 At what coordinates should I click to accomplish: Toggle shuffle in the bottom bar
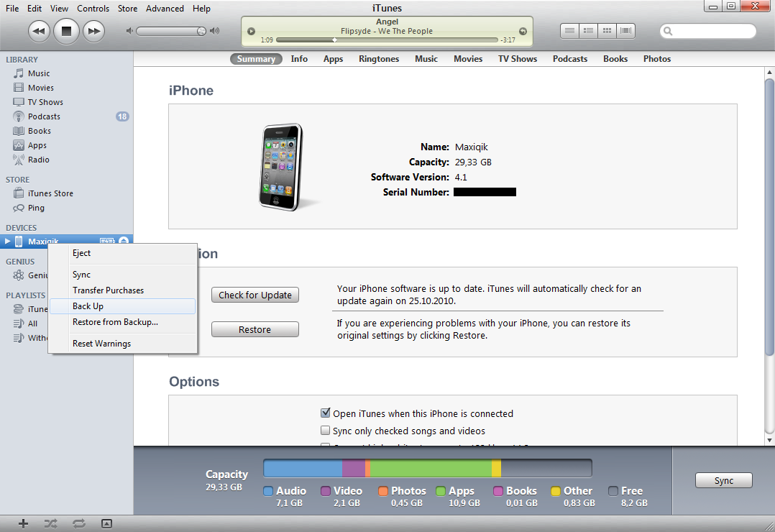(50, 523)
